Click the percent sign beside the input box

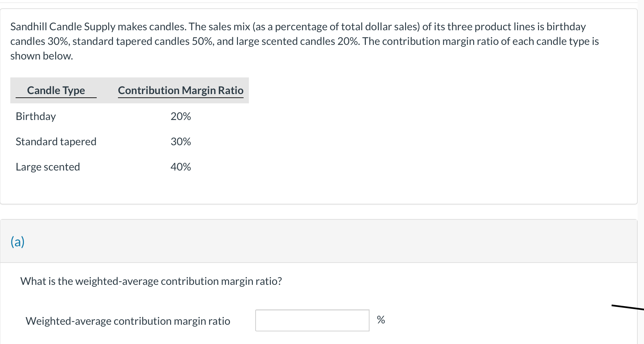381,320
